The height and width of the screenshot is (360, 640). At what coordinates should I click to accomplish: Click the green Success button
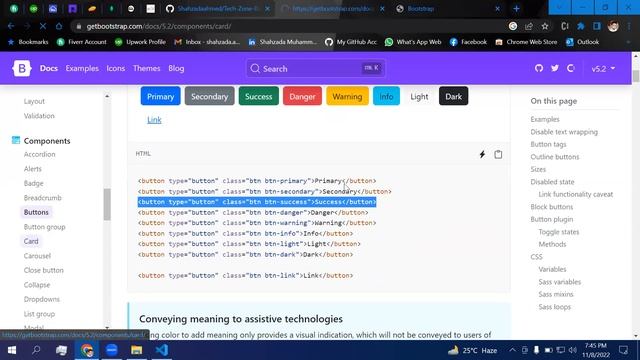click(x=258, y=96)
